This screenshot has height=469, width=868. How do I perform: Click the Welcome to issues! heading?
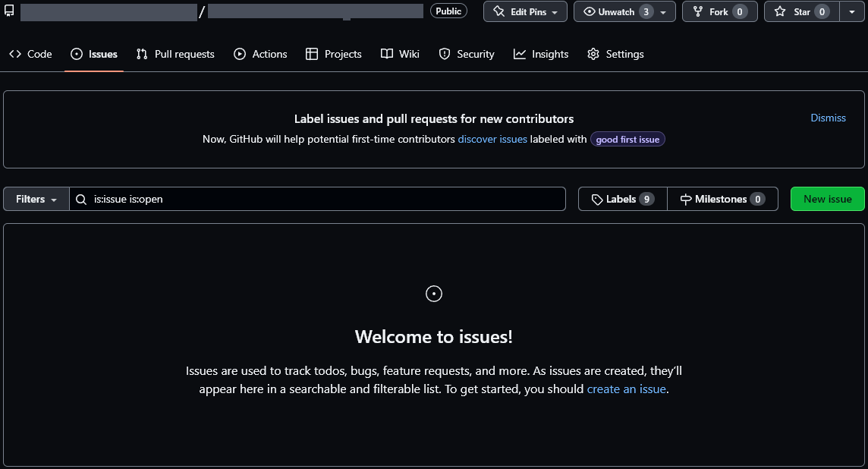(434, 337)
